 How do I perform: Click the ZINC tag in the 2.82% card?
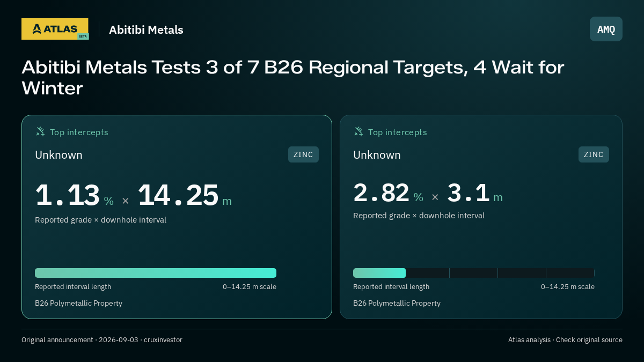point(594,154)
